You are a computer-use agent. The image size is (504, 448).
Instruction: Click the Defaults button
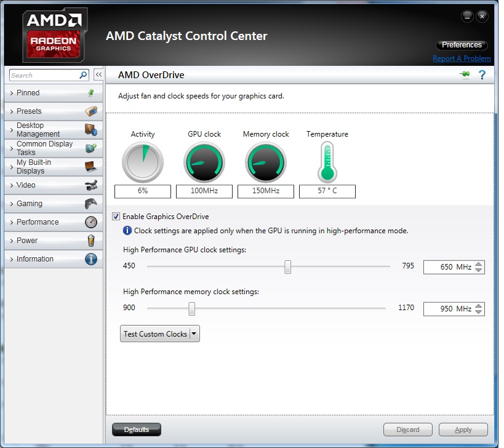click(136, 430)
